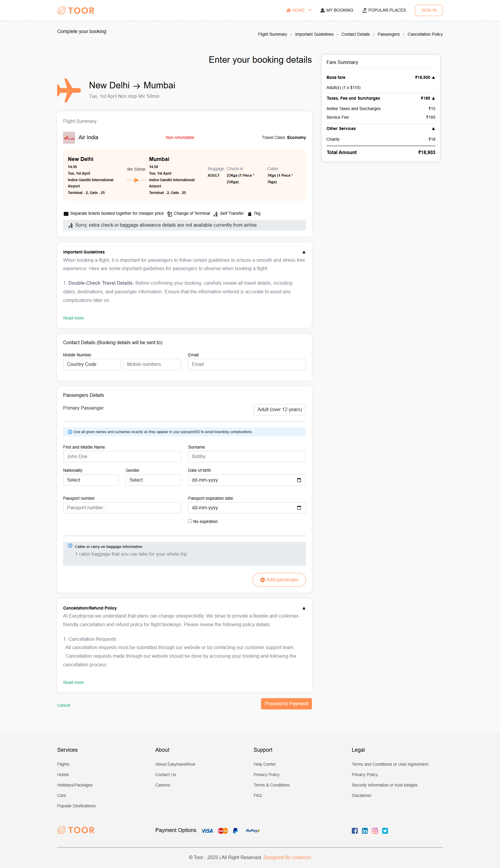Viewport: 500px width, 868px height.
Task: Open the Twitter social icon
Action: coord(385,831)
